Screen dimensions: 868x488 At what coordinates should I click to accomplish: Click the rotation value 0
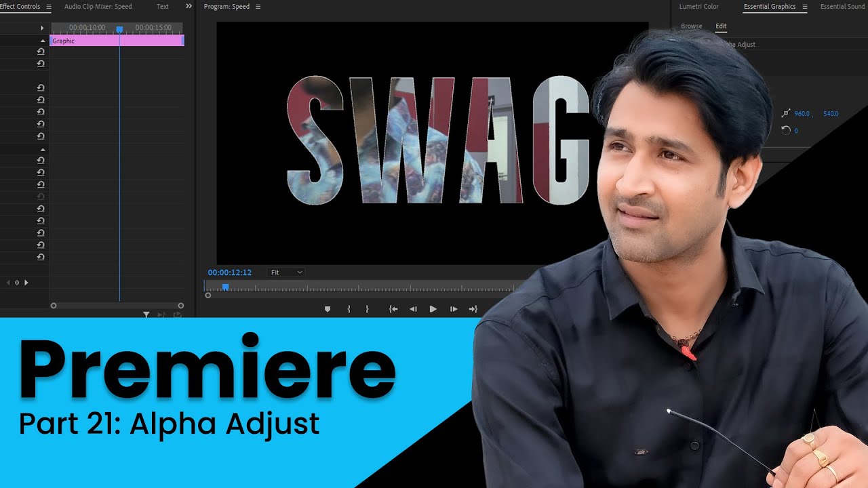tap(796, 131)
